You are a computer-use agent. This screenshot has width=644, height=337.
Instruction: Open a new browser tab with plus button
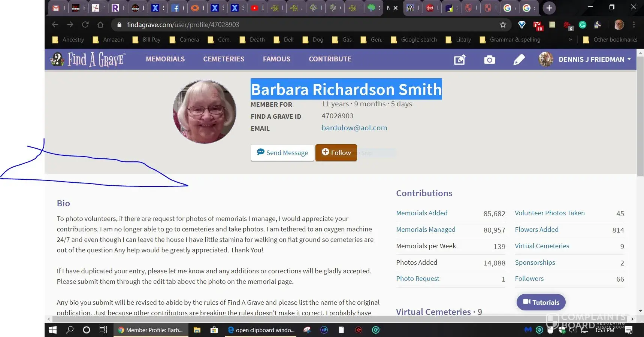[x=549, y=8]
